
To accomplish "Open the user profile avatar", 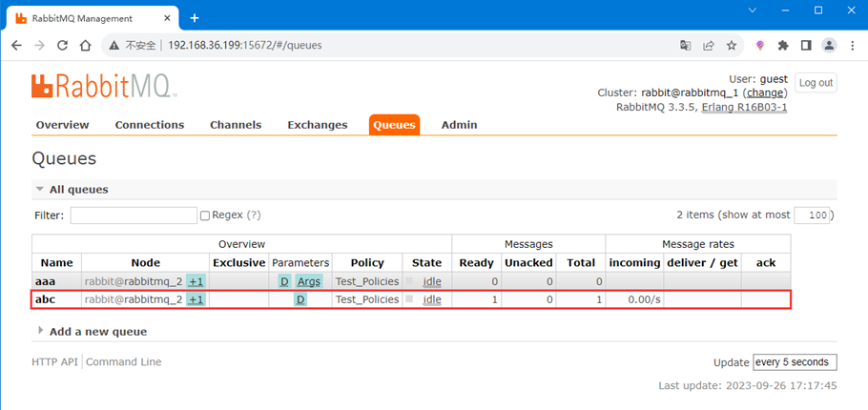I will 829,46.
